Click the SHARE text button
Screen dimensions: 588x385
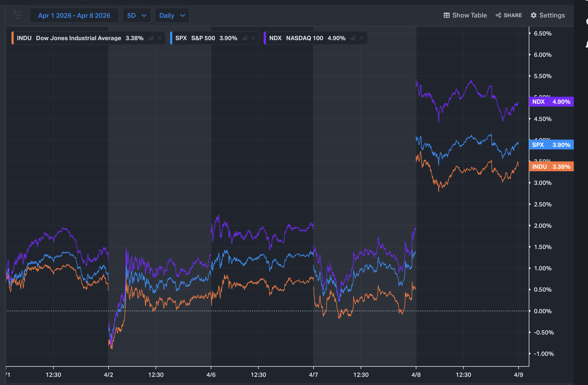tap(513, 15)
